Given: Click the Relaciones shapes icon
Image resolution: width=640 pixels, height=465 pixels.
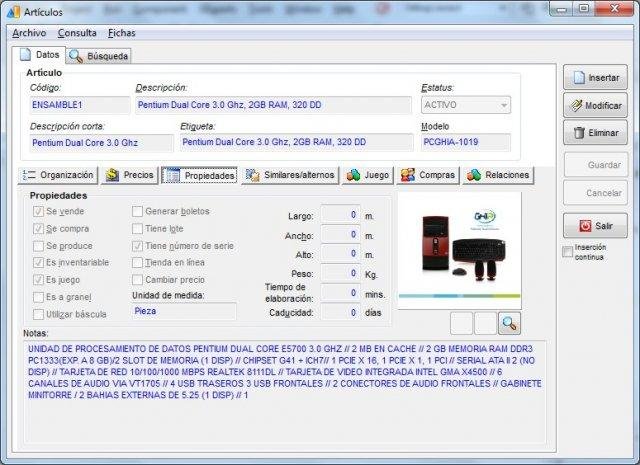Looking at the screenshot, I should [474, 175].
